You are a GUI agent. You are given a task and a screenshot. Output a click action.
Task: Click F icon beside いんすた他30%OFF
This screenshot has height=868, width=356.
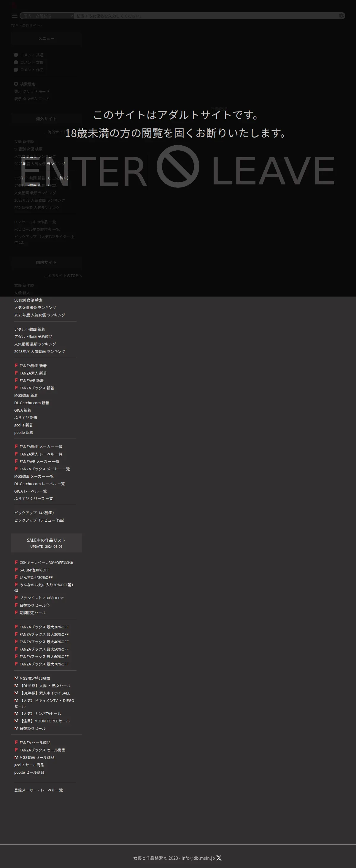[16, 577]
